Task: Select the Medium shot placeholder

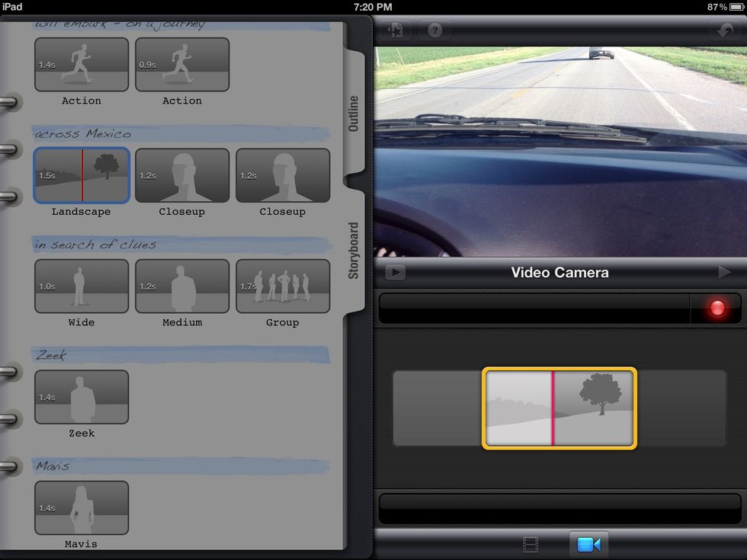Action: tap(182, 286)
